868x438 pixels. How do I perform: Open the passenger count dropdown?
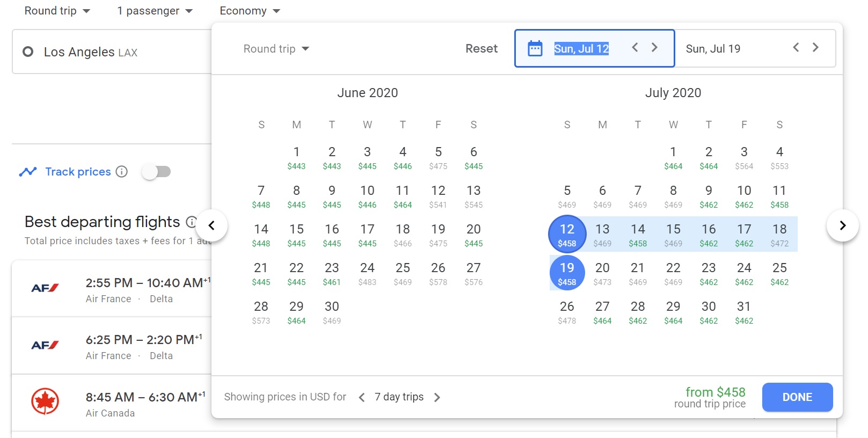pos(155,11)
